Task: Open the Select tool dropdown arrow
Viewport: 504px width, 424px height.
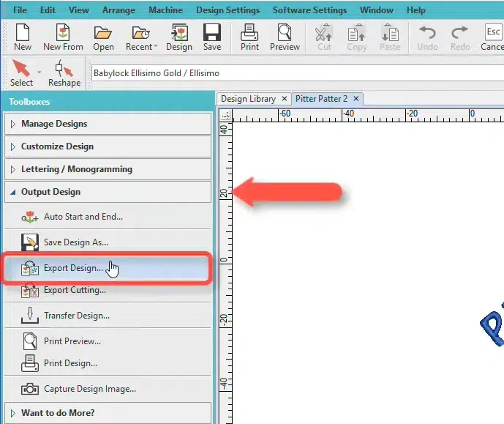Action: click(40, 72)
